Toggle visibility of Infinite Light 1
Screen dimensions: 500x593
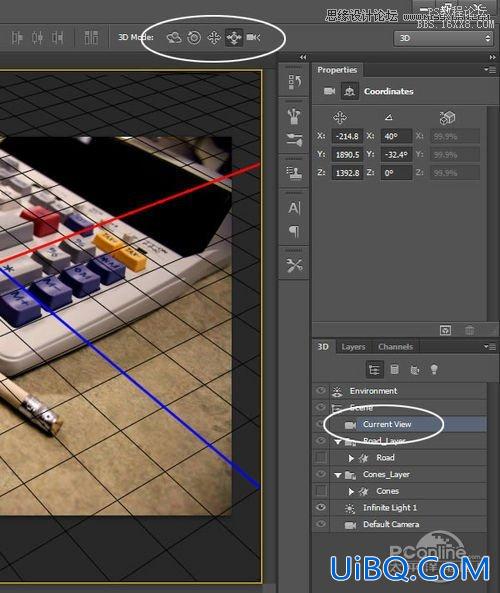pyautogui.click(x=321, y=507)
